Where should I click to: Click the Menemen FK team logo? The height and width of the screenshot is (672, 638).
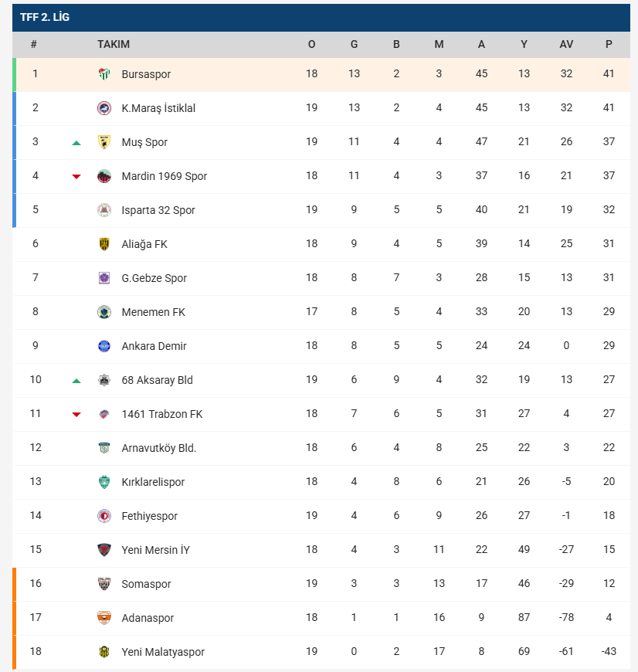[104, 312]
